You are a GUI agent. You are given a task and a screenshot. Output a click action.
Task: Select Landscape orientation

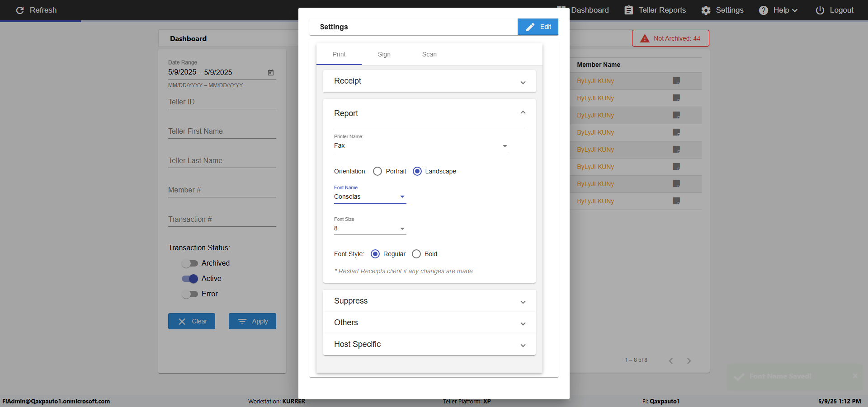417,171
